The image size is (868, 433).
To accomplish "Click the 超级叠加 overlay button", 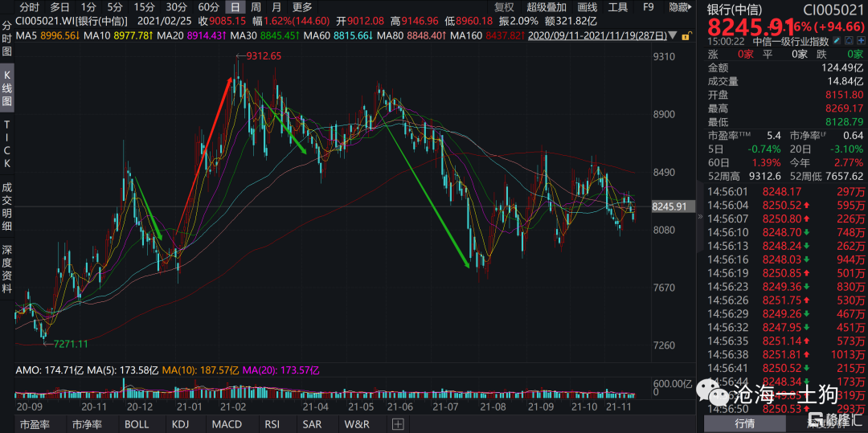I will (x=547, y=7).
